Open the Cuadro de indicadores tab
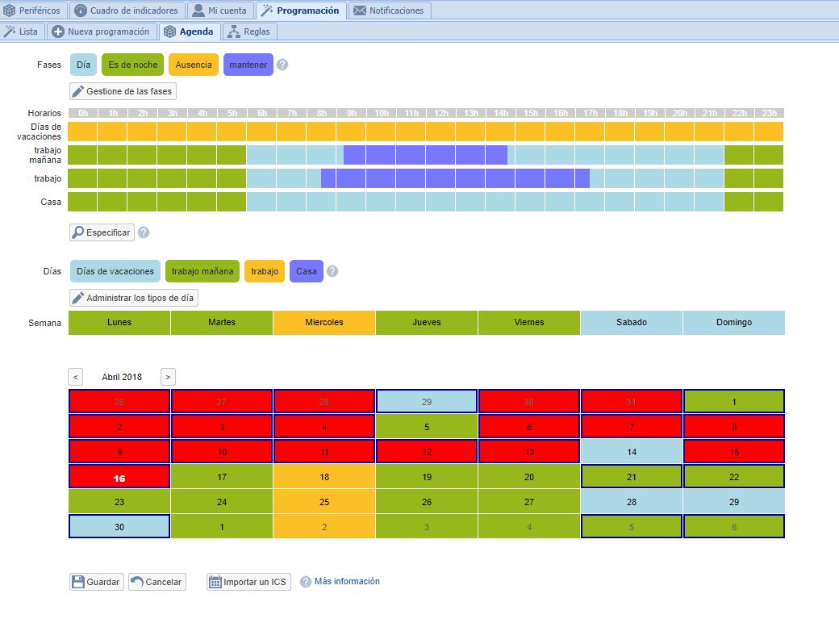The width and height of the screenshot is (839, 644). (127, 10)
